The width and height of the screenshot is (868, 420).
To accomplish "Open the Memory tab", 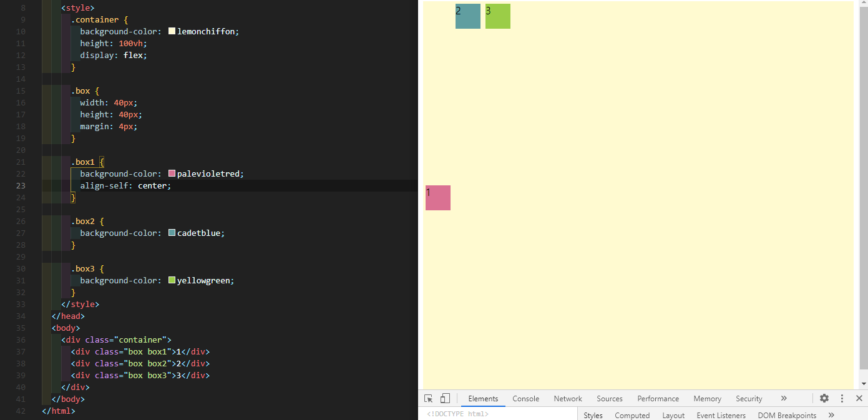I will point(708,399).
